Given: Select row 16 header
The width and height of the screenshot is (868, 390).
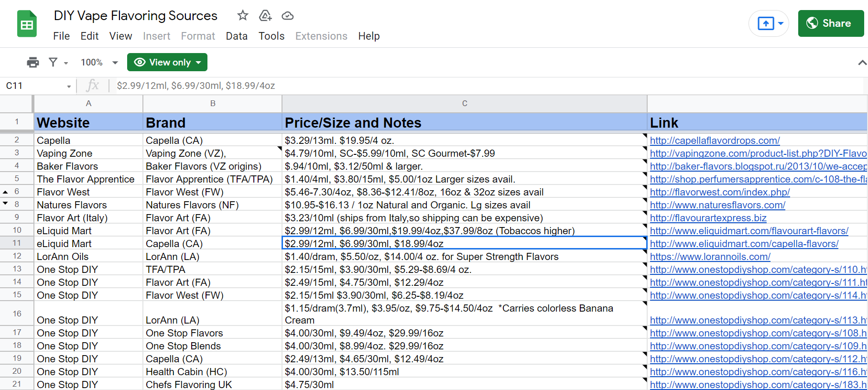Looking at the screenshot, I should coord(17,314).
